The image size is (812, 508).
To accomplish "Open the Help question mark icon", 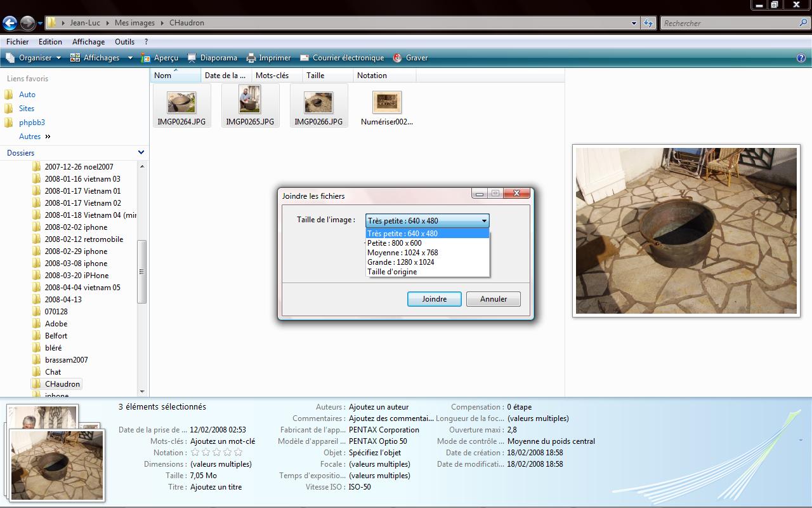I will (801, 58).
